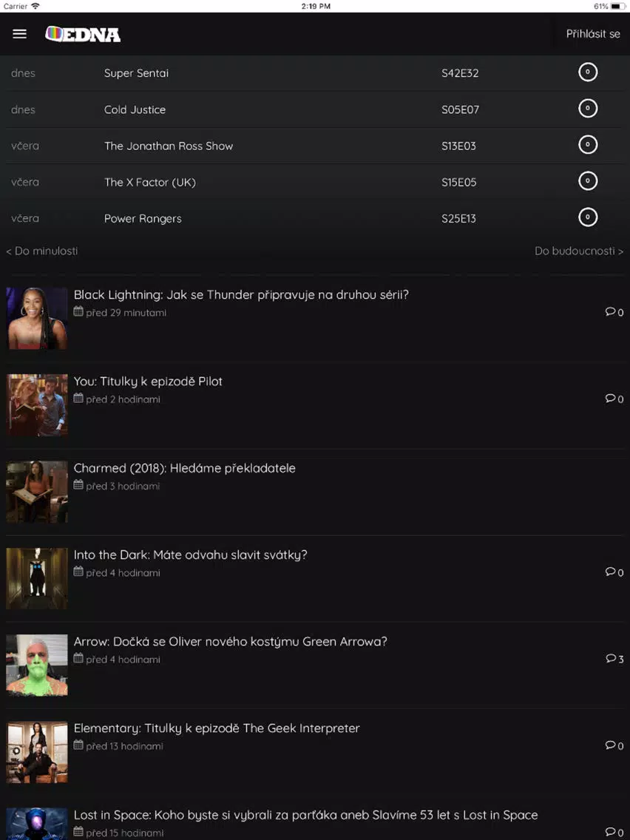Go to Do minulosti (past)
This screenshot has width=630, height=840.
pos(42,251)
